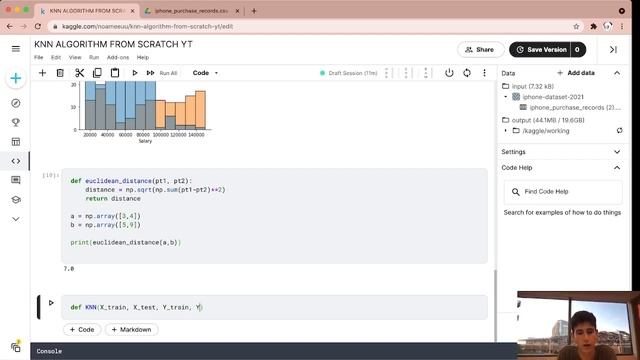Viewport: 640px width, 360px height.
Task: Open the Help menu
Action: [x=142, y=58]
